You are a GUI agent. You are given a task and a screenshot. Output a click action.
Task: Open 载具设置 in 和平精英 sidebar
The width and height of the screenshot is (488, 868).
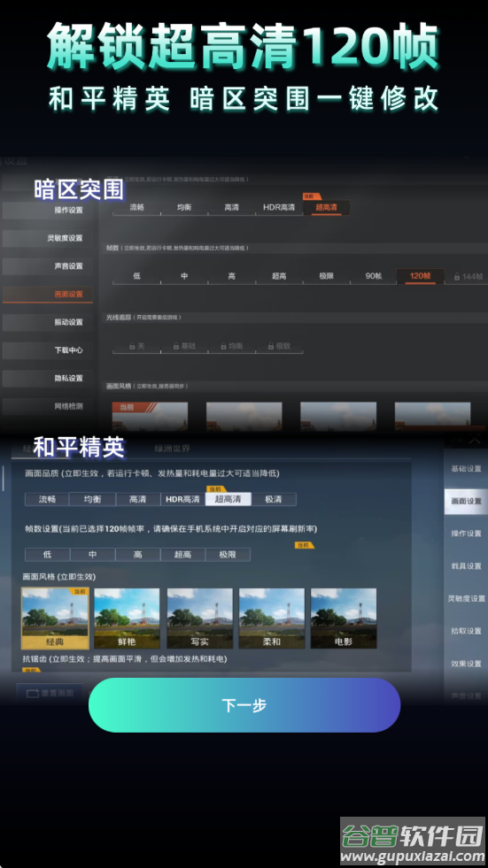(466, 566)
